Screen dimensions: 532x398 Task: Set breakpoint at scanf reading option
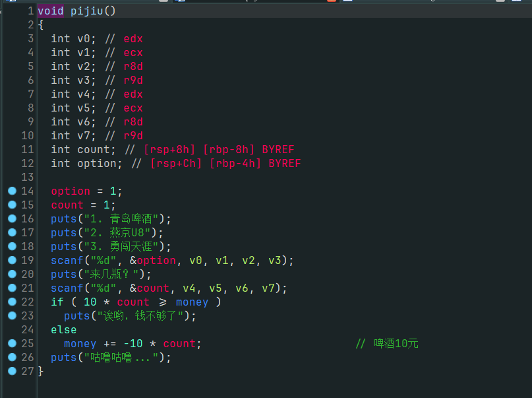12,260
